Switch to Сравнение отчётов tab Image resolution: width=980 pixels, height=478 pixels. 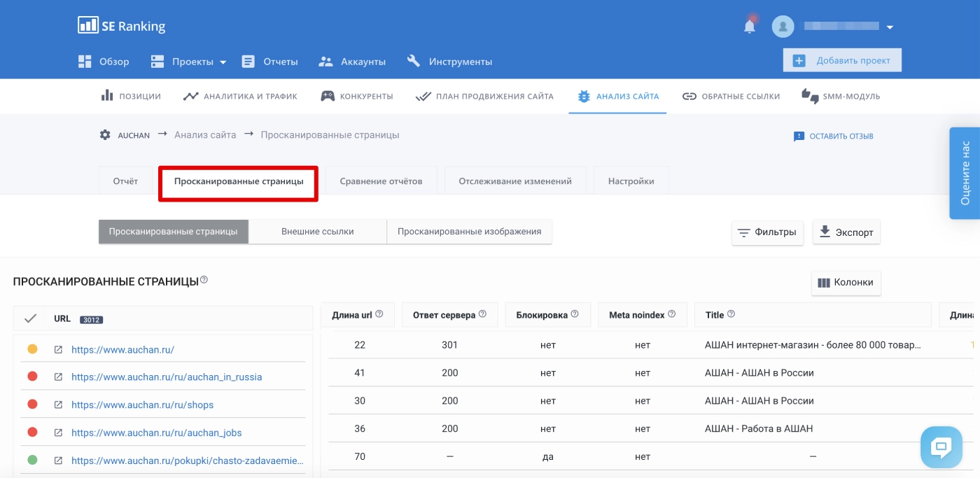point(381,181)
